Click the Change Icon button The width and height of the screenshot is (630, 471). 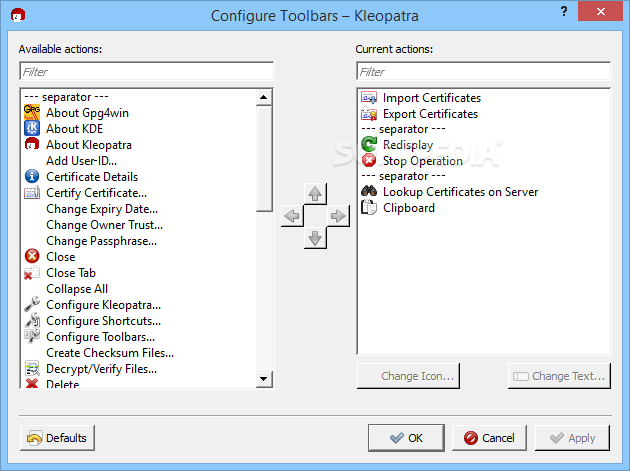(x=408, y=376)
